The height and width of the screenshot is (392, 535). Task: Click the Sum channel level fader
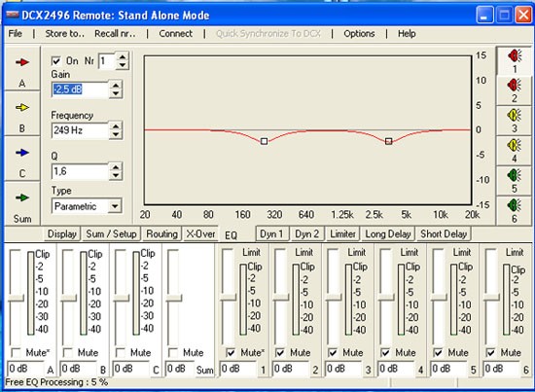pos(174,298)
